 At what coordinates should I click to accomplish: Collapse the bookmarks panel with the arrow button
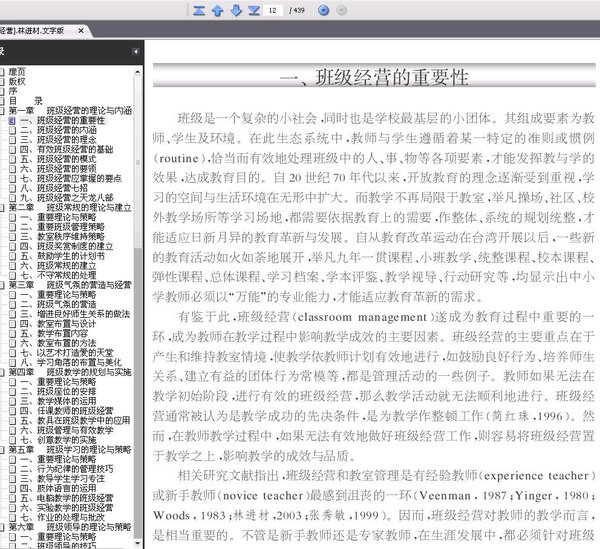coord(135,51)
